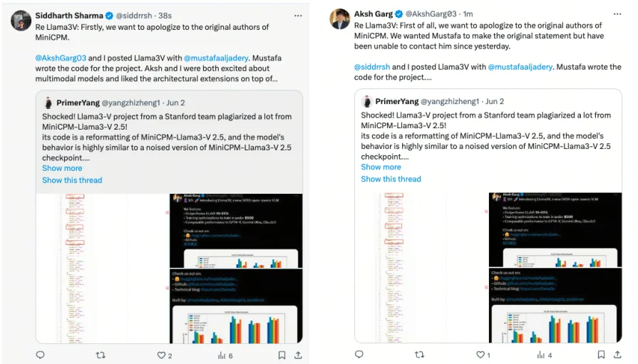Screen dimensions: 638x364
Task: Bookmark Aksh Garg's tweet
Action: point(601,354)
